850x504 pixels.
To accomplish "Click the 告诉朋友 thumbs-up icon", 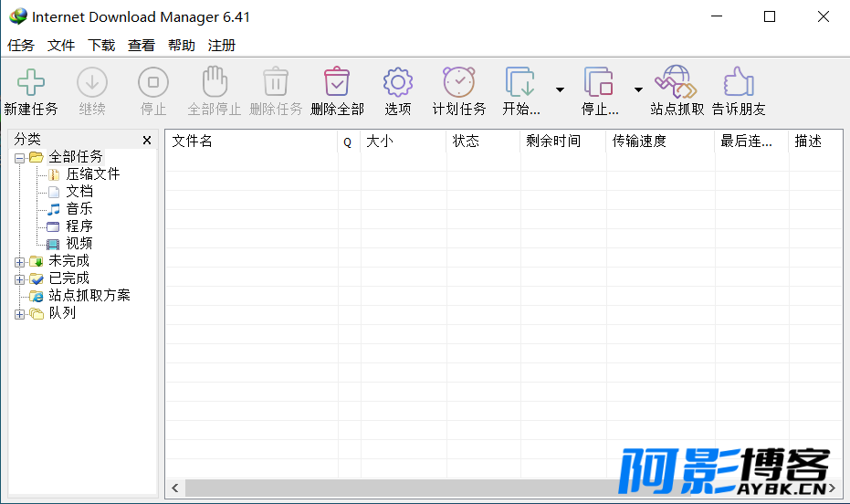I will [x=739, y=82].
